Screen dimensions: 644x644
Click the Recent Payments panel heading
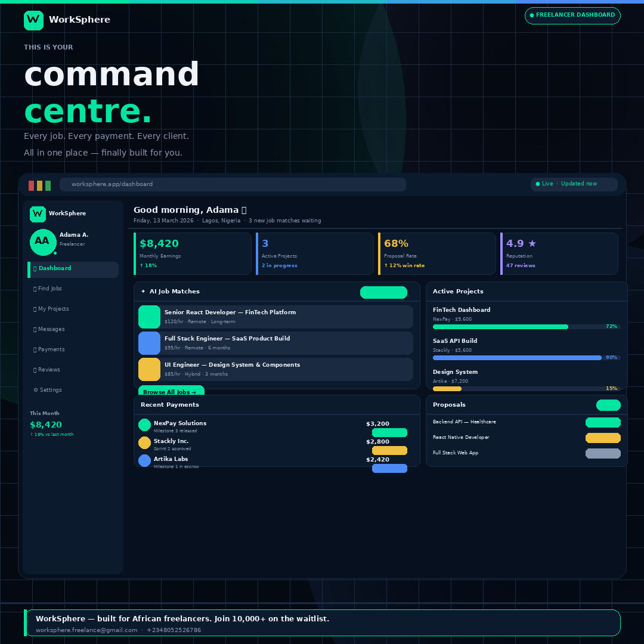pyautogui.click(x=170, y=405)
